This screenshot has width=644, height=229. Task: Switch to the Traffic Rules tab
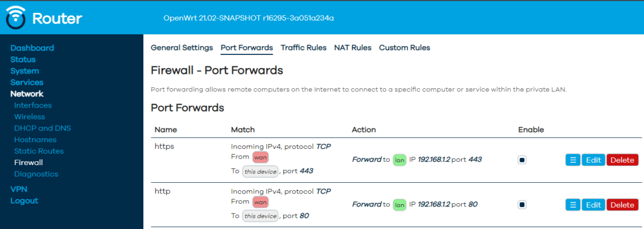(x=303, y=48)
